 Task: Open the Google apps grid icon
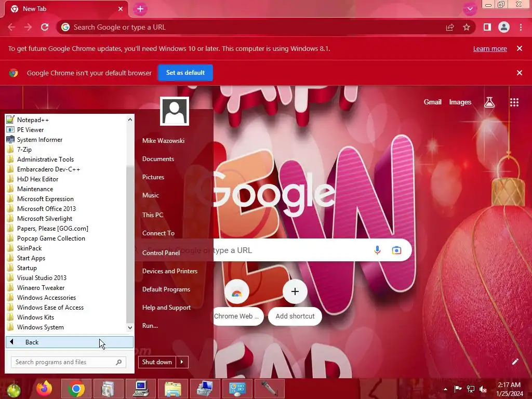(514, 102)
